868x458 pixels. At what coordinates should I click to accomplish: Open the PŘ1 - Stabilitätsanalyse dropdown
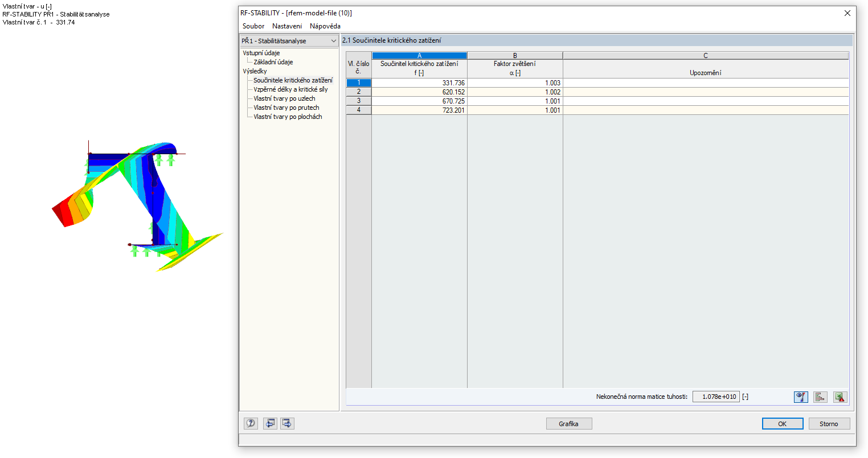(x=289, y=41)
